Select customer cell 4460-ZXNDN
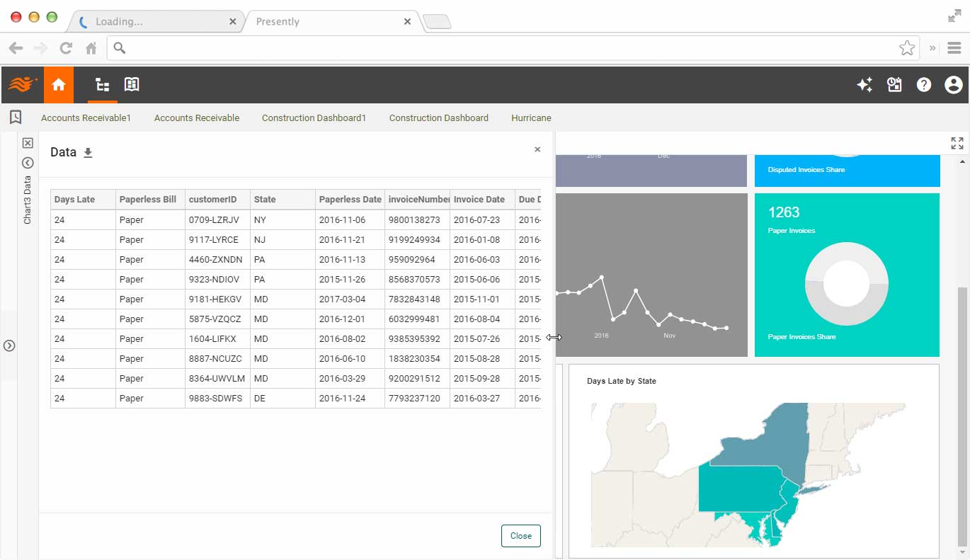This screenshot has height=560, width=970. 217,260
